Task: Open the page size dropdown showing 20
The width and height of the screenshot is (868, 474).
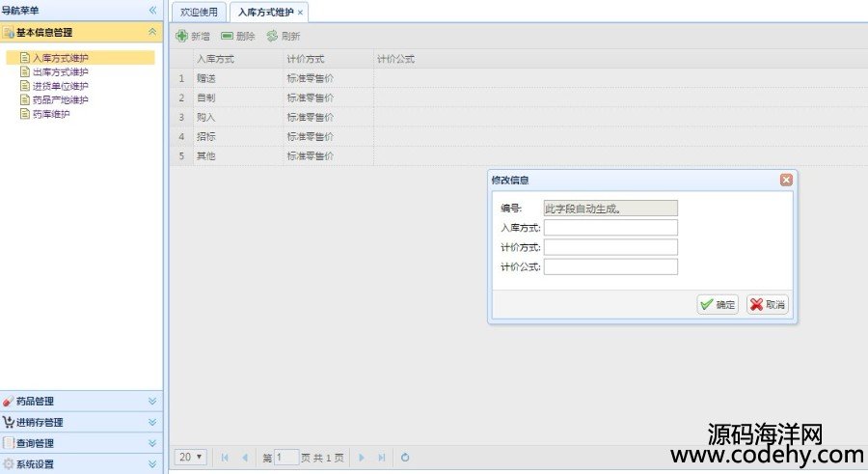Action: (x=192, y=457)
